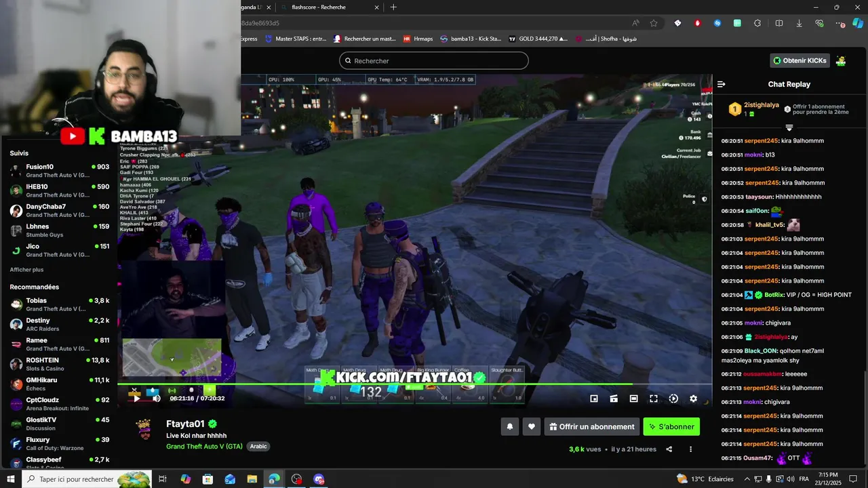Click the Arabic language tag

point(258,447)
